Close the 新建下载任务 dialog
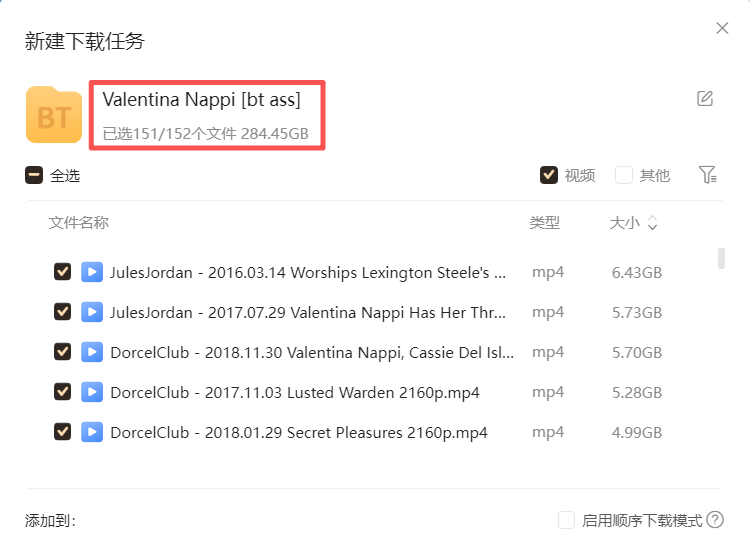750x541 pixels. [722, 28]
